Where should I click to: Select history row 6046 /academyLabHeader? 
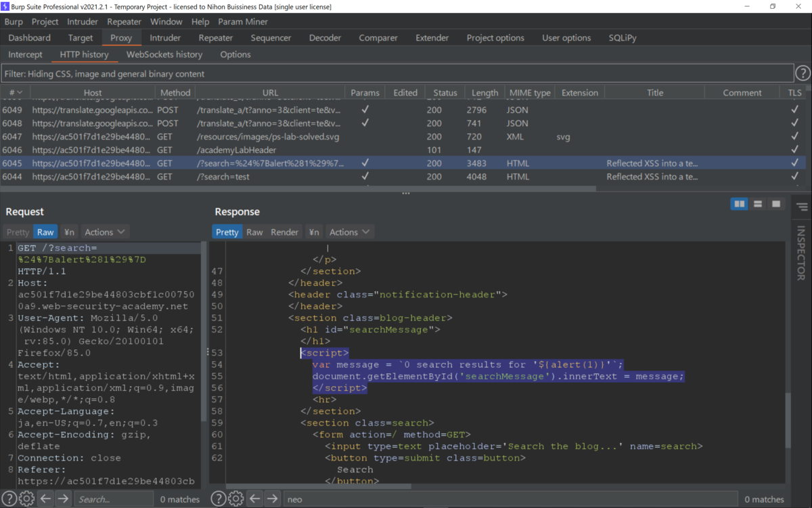tap(403, 150)
